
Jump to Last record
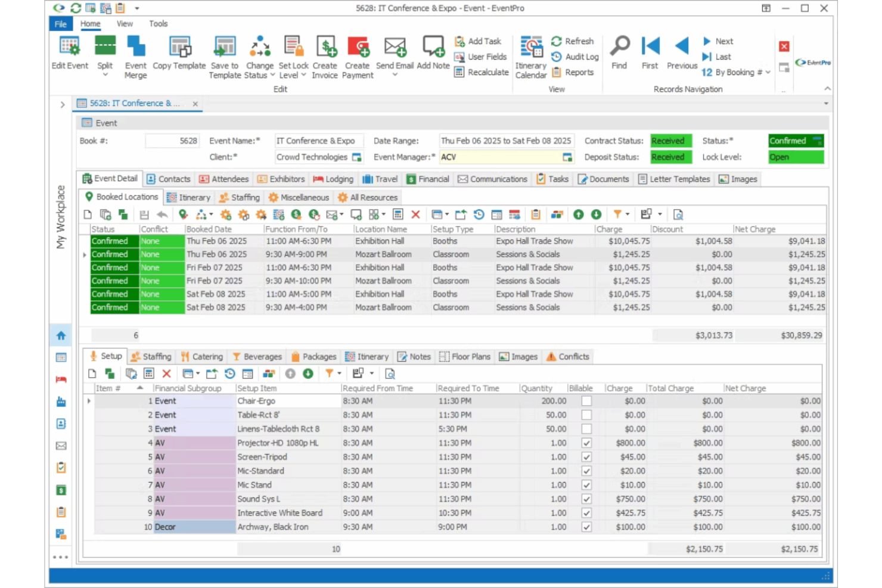pyautogui.click(x=716, y=57)
